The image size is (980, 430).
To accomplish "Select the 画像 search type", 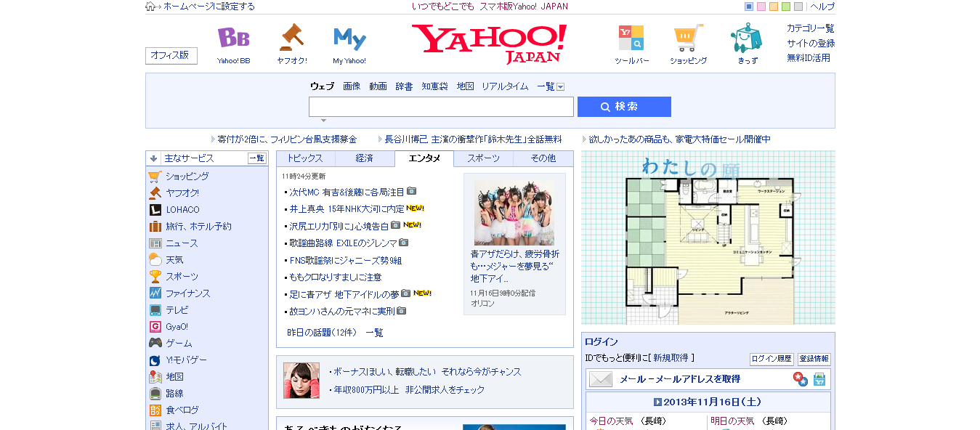I will pyautogui.click(x=352, y=86).
